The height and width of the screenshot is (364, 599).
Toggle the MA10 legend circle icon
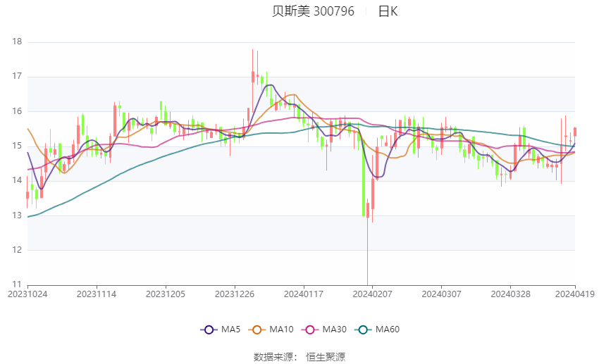pyautogui.click(x=257, y=330)
